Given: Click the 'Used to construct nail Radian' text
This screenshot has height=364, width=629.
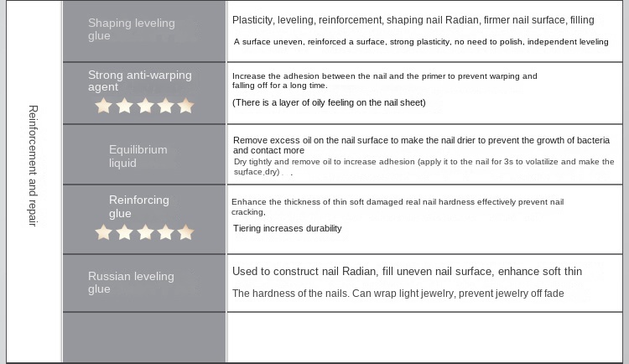Looking at the screenshot, I should pos(407,272).
